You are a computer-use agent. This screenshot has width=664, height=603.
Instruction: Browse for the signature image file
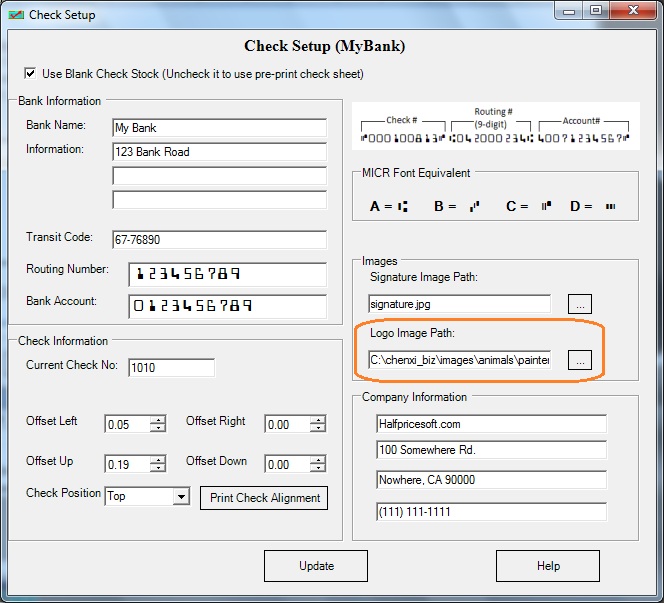[x=580, y=304]
